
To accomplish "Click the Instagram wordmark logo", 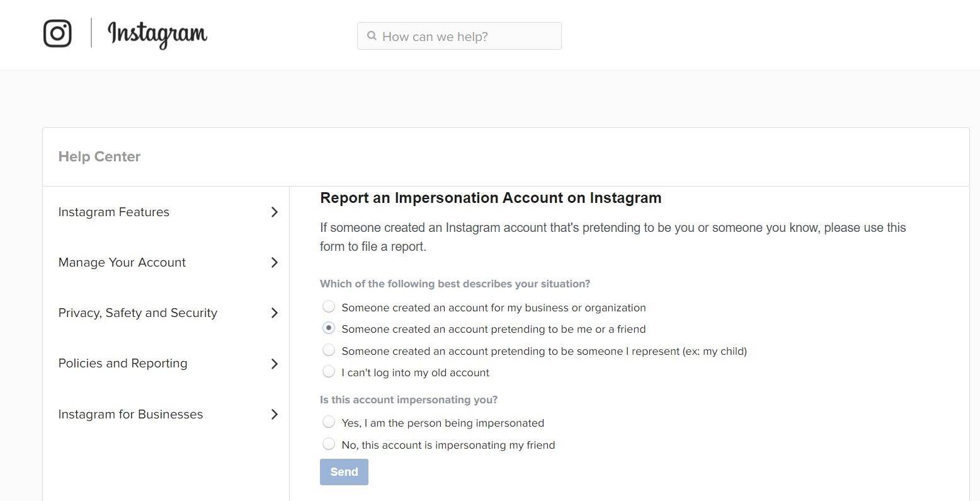I will (157, 34).
